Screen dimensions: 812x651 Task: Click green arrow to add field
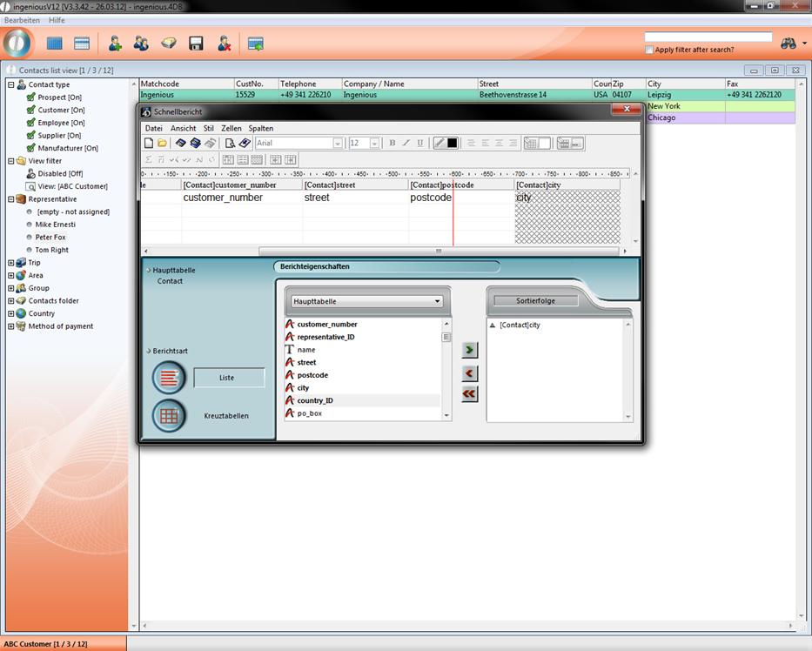(469, 350)
